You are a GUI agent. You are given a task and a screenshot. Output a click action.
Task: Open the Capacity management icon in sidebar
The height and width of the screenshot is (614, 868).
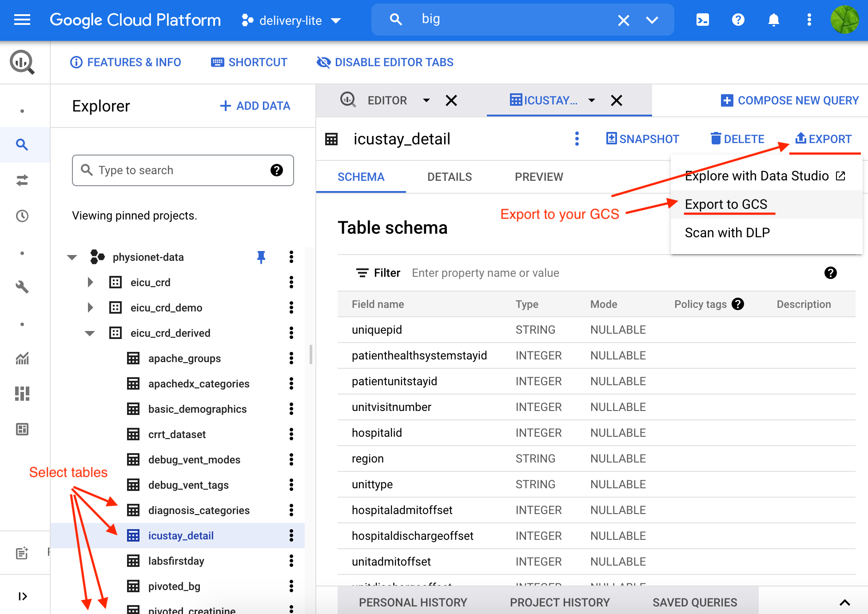click(x=22, y=394)
